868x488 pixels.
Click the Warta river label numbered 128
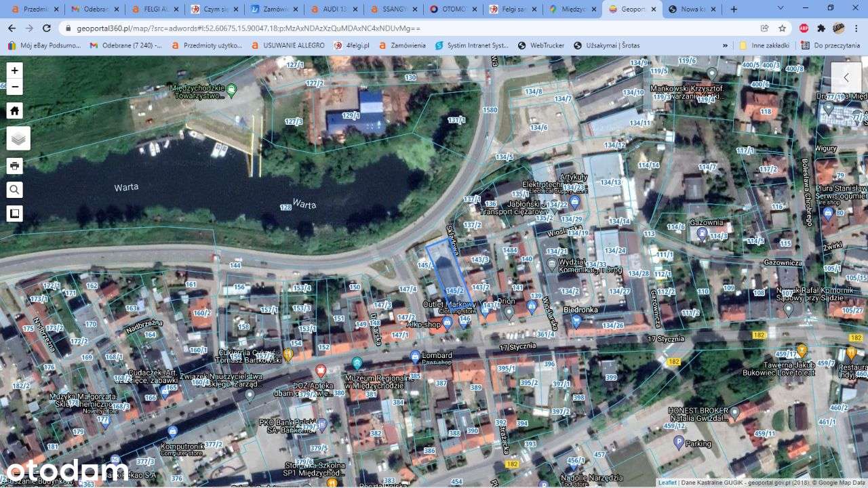coord(287,208)
